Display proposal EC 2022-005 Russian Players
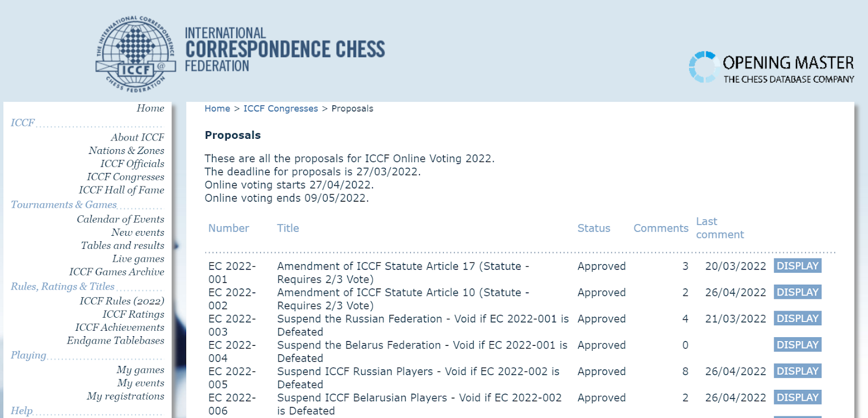 pos(797,371)
